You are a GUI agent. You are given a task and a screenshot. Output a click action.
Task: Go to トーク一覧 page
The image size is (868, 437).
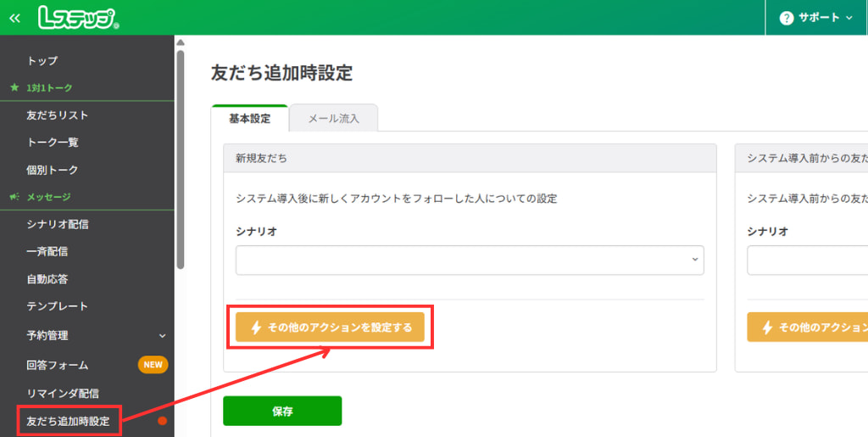point(53,143)
